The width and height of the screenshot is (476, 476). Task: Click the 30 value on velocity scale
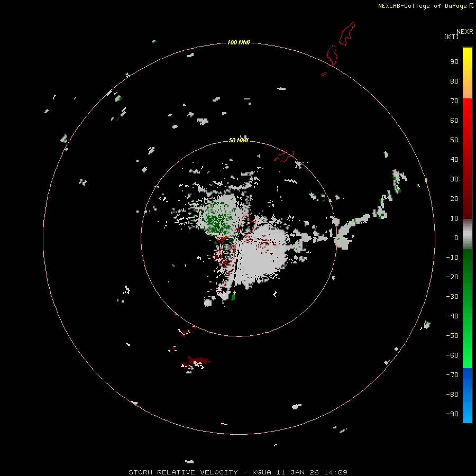pyautogui.click(x=454, y=179)
